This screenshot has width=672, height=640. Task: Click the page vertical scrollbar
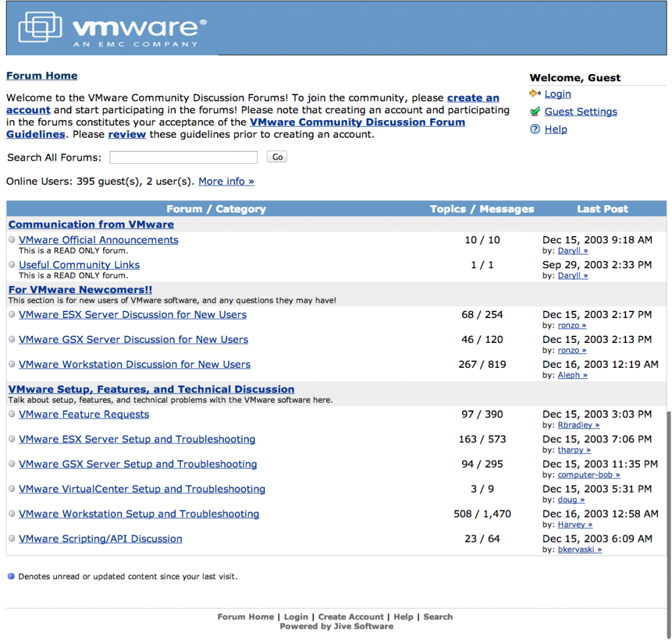[x=669, y=525]
